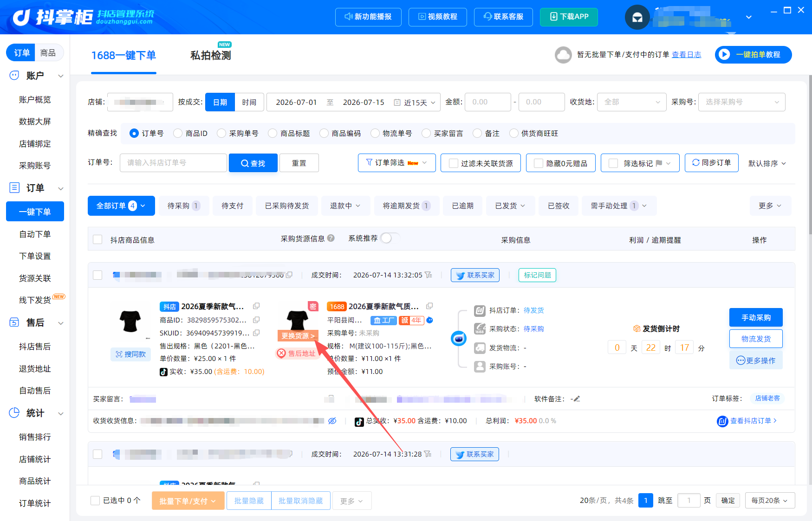Screen dimensions: 812x521
Task: Open the 选择采购号 dropdown
Action: coord(742,102)
